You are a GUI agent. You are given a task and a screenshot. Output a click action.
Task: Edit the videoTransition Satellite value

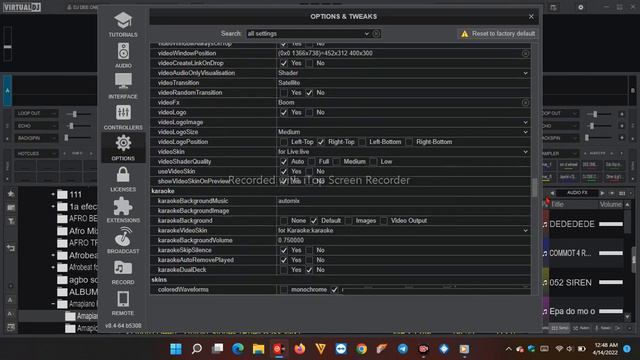pyautogui.click(x=403, y=83)
